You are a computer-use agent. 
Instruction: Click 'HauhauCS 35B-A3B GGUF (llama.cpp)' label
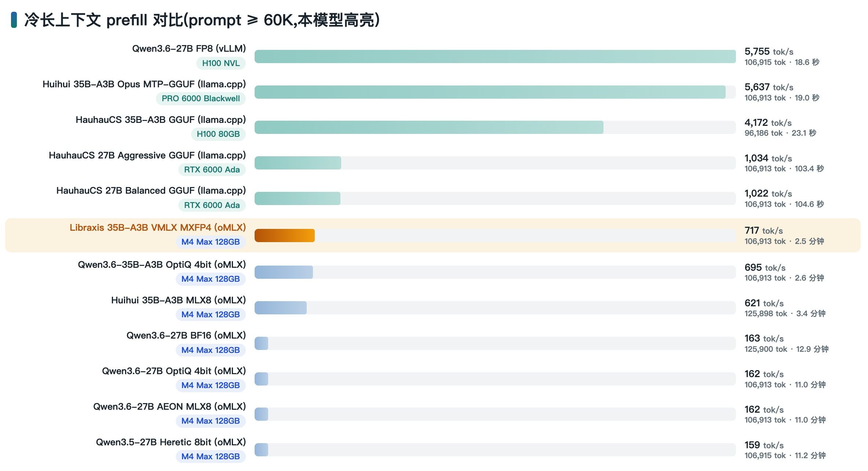pos(161,120)
